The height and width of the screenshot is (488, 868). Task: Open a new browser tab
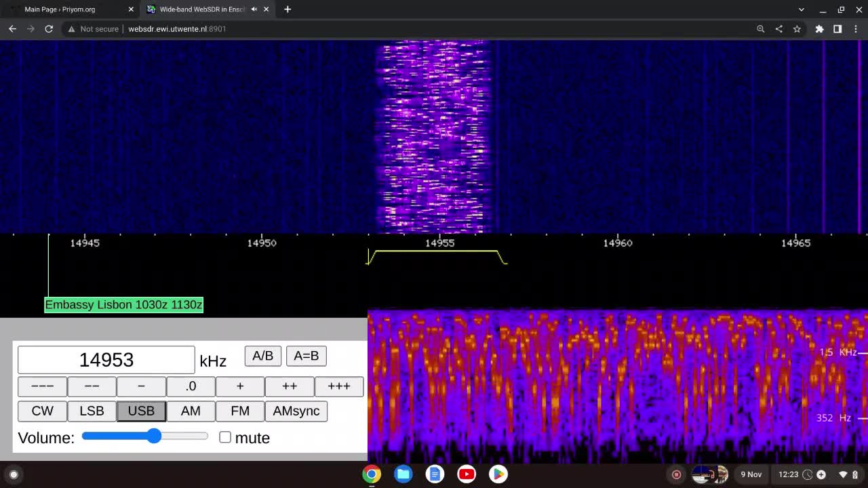[288, 9]
